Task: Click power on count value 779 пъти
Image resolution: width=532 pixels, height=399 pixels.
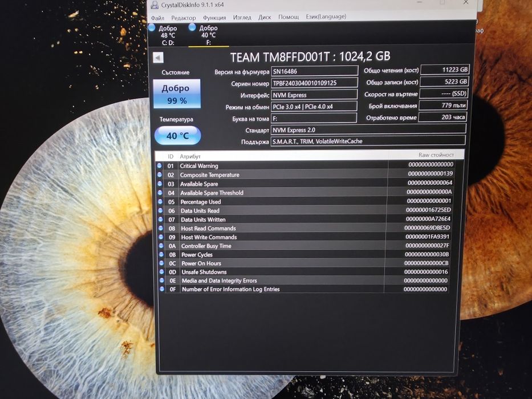Action: (x=443, y=105)
